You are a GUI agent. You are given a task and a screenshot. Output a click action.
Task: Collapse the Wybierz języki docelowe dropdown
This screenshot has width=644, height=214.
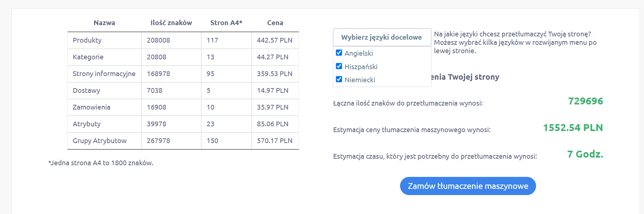point(382,37)
